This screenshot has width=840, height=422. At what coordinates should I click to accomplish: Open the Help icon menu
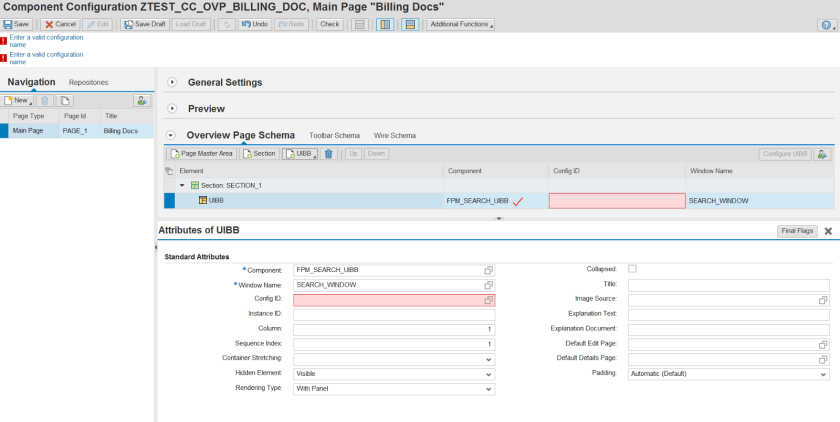pos(826,25)
